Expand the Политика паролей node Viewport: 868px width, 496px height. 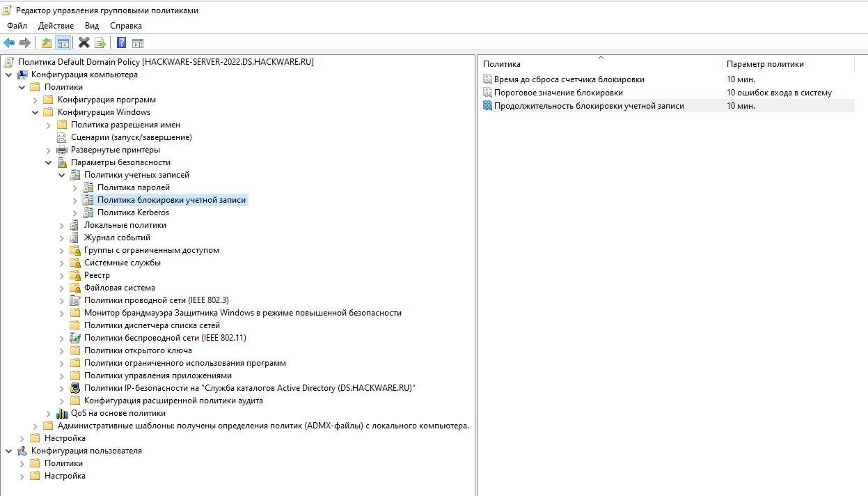click(75, 187)
